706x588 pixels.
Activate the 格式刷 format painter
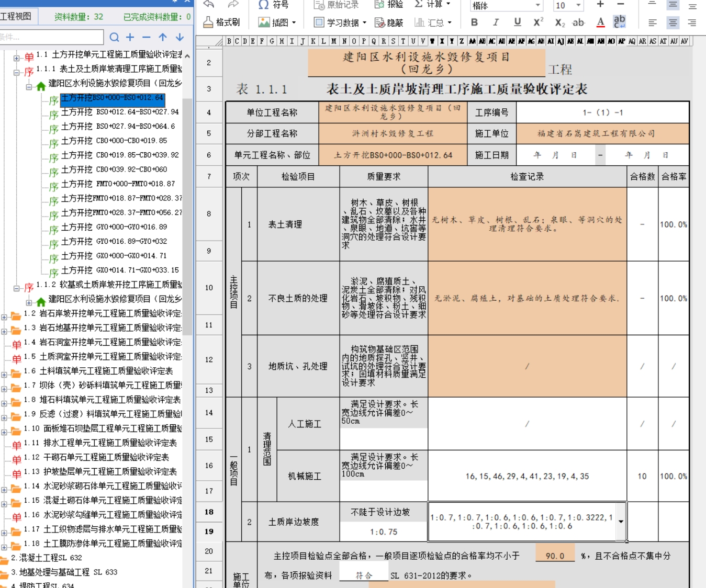coord(221,22)
